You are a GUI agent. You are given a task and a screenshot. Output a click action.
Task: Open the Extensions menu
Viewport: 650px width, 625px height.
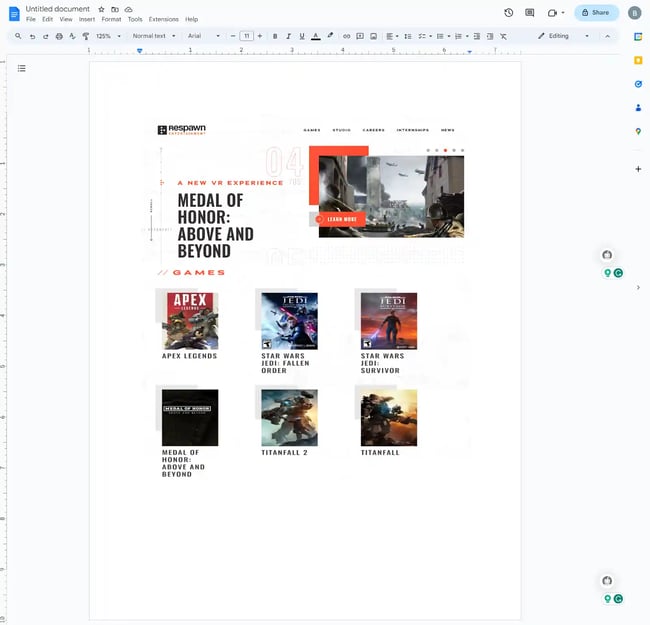pyautogui.click(x=163, y=19)
